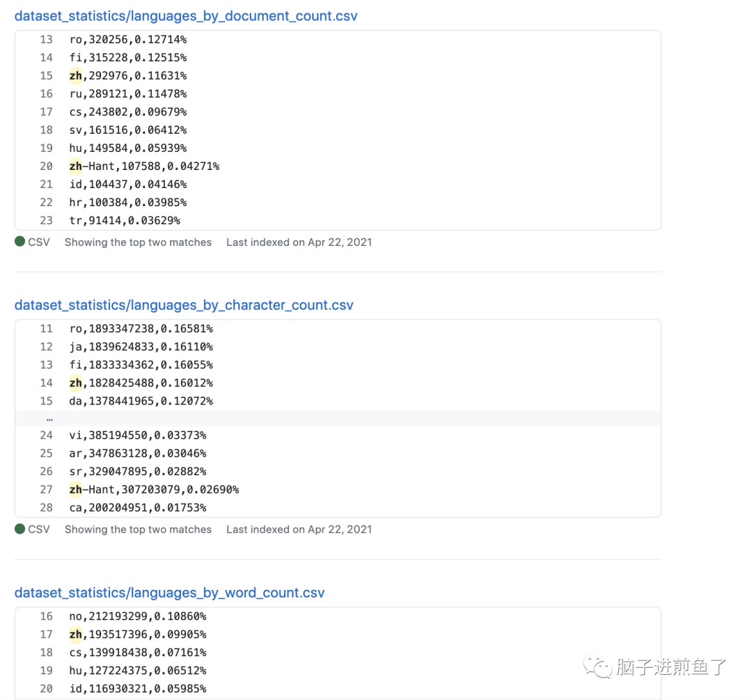Click line number 28 next to ca entry
The image size is (752, 700).
46,507
